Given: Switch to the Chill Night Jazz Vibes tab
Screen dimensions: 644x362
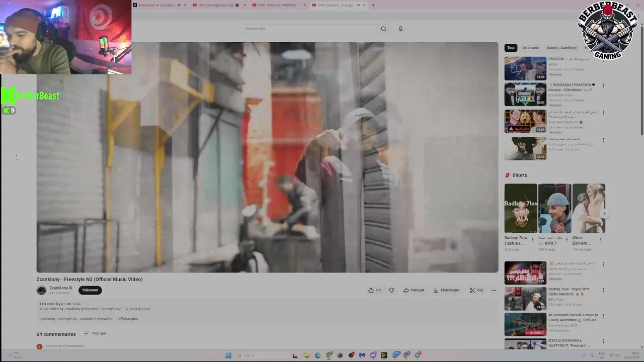Looking at the screenshot, I should point(215,5).
